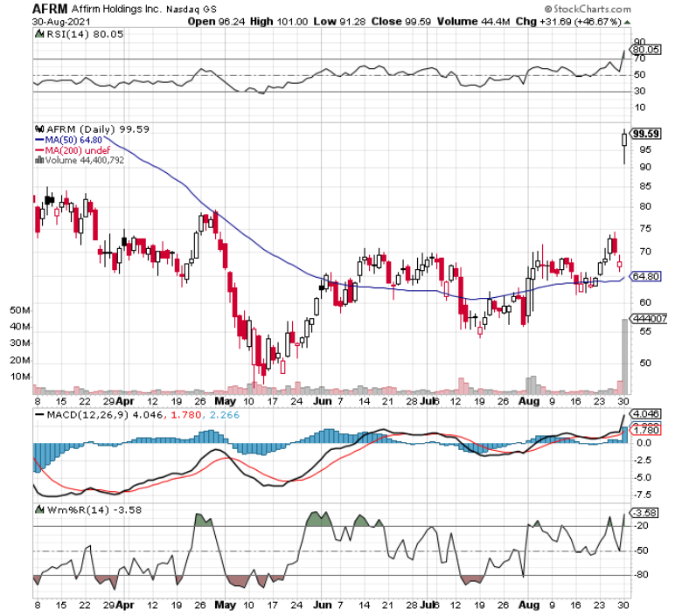The height and width of the screenshot is (616, 696).
Task: Click Apr on the Wm%R panel date axis
Action: [125, 605]
